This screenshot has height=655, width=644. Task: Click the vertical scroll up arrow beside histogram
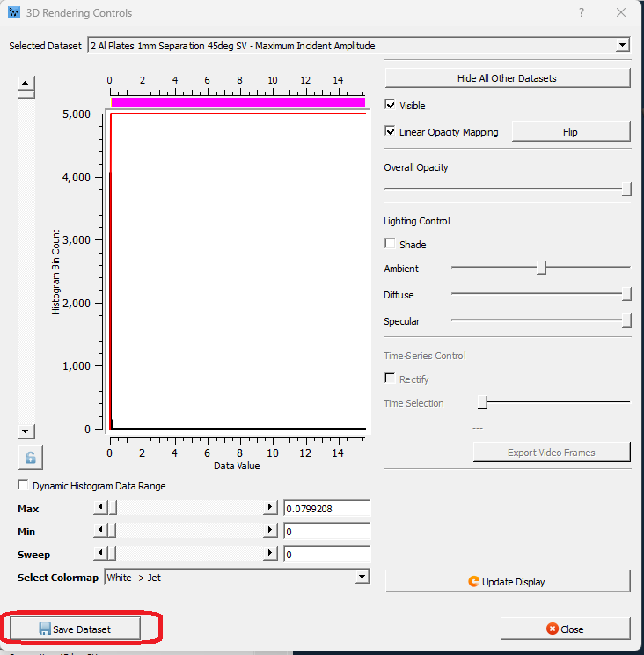(26, 84)
